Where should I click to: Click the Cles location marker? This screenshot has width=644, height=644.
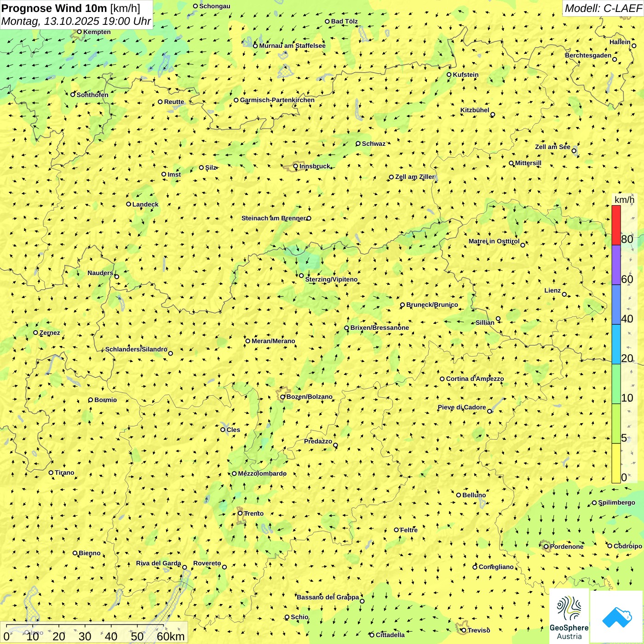(x=223, y=430)
